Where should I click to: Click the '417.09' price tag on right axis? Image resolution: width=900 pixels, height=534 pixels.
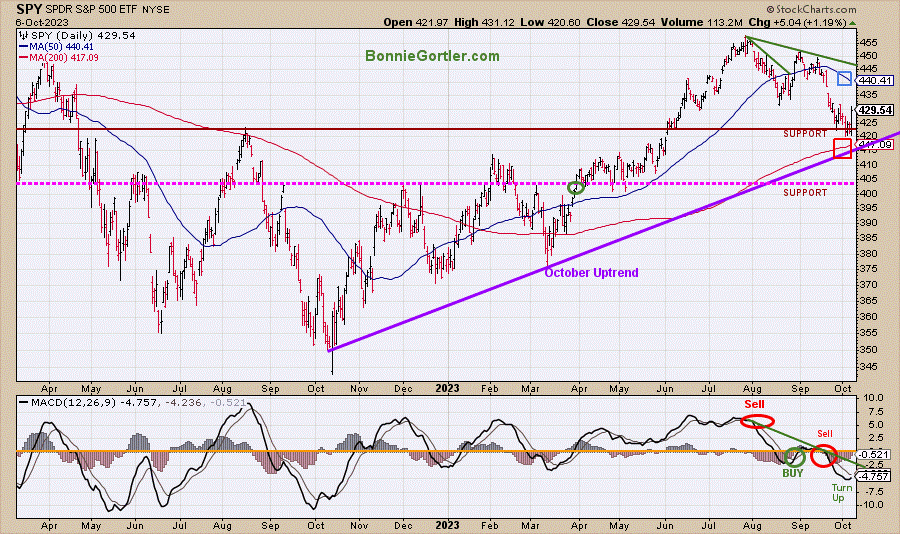coord(875,145)
